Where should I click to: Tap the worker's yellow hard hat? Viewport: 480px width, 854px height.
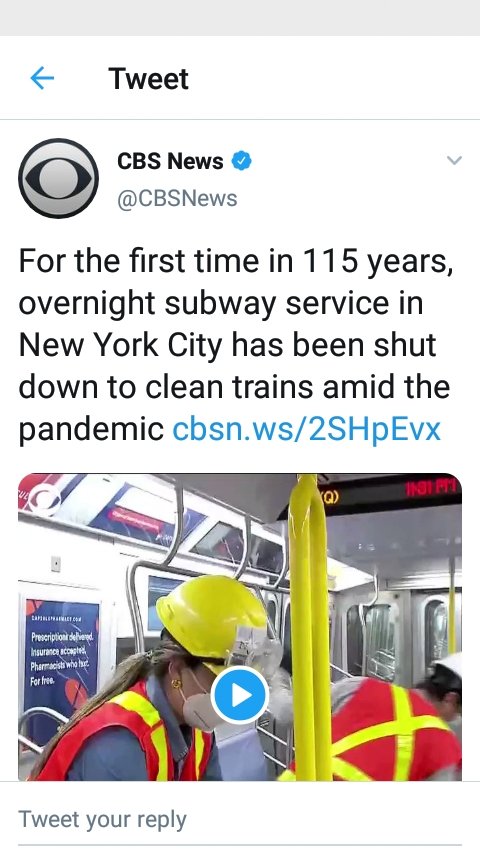[211, 617]
